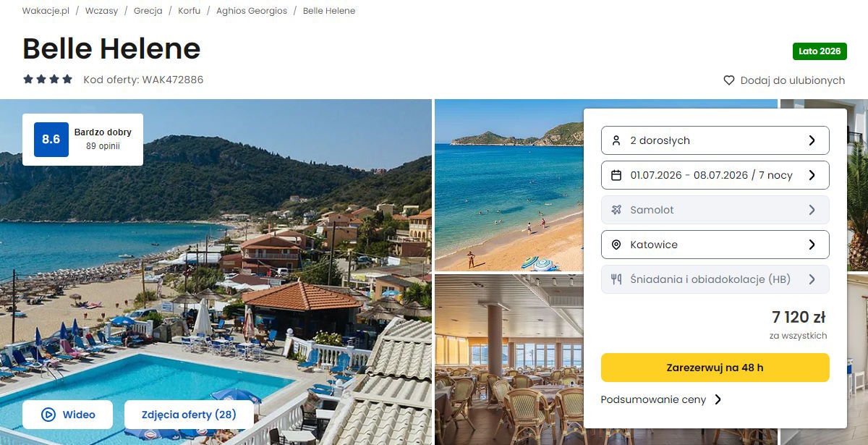
Task: Open the Śniadania i obiadokolacje meal options
Action: point(715,279)
